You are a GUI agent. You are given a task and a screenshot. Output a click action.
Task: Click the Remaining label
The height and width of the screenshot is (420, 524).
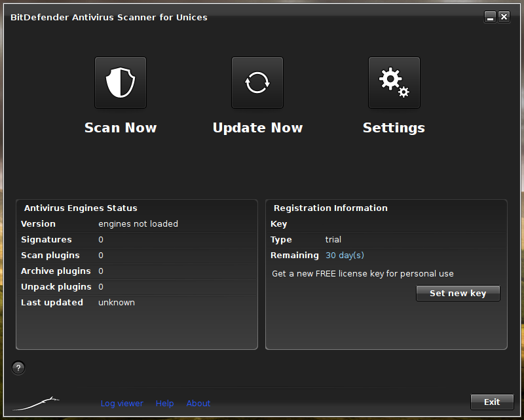[294, 256]
